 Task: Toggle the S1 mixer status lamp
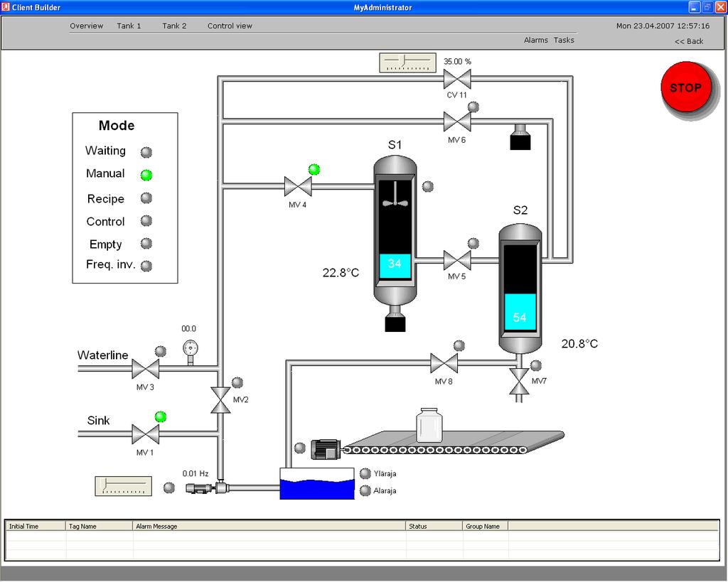pos(427,187)
